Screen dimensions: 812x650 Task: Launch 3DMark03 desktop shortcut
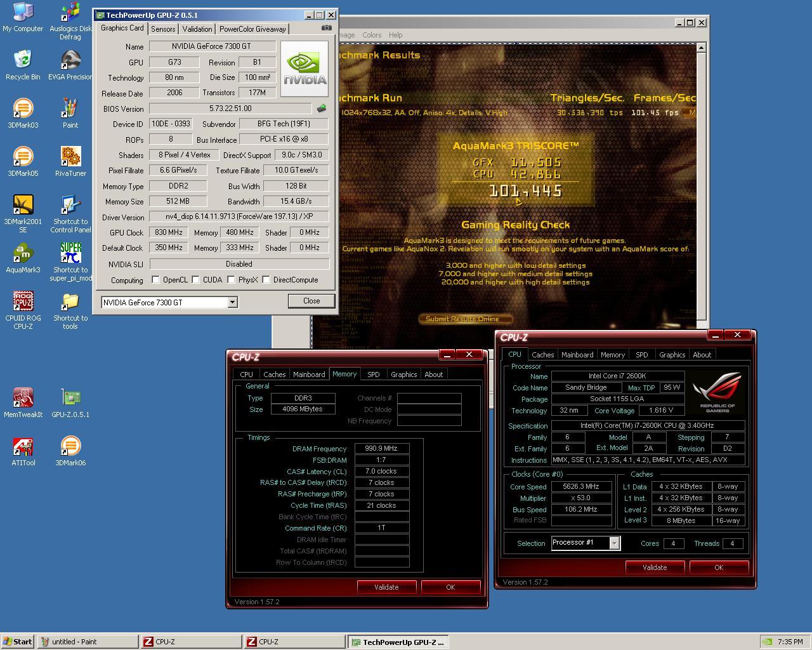tap(23, 114)
